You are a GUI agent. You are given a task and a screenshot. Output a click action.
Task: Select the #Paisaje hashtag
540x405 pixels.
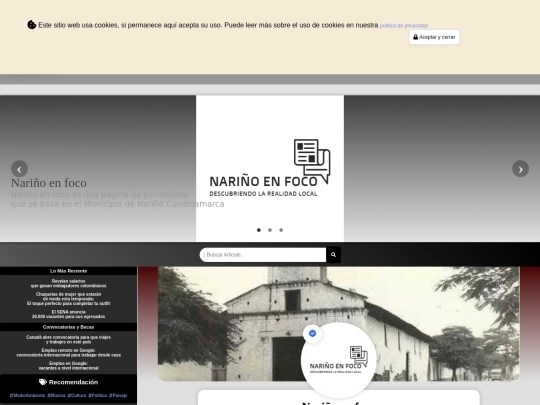click(x=118, y=395)
